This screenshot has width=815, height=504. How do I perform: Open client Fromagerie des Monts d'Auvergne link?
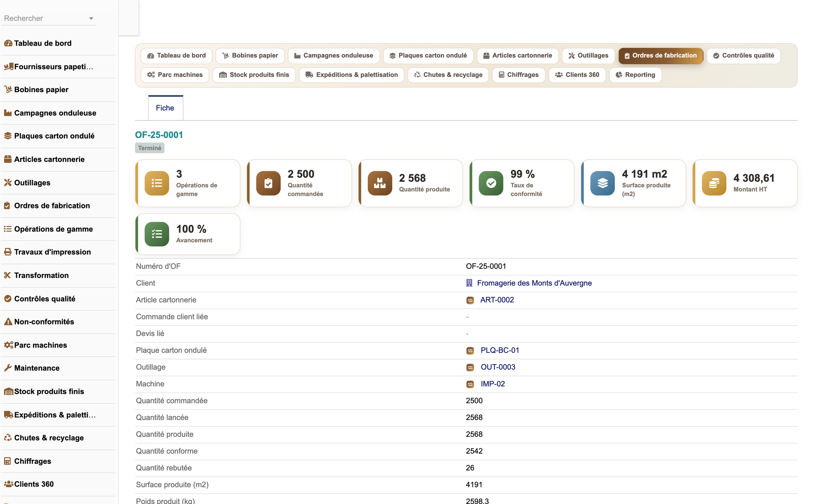(x=534, y=283)
